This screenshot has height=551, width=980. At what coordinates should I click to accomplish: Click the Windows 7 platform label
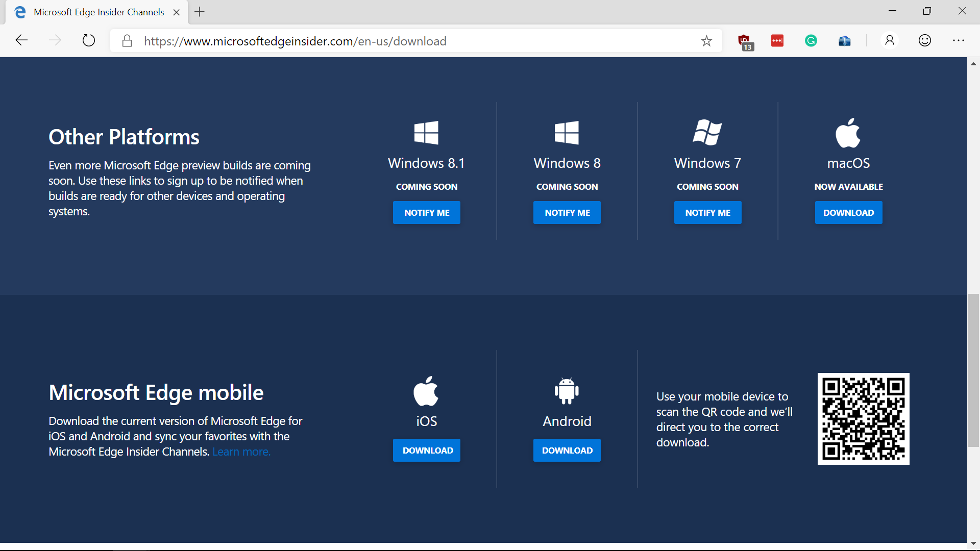[707, 163]
